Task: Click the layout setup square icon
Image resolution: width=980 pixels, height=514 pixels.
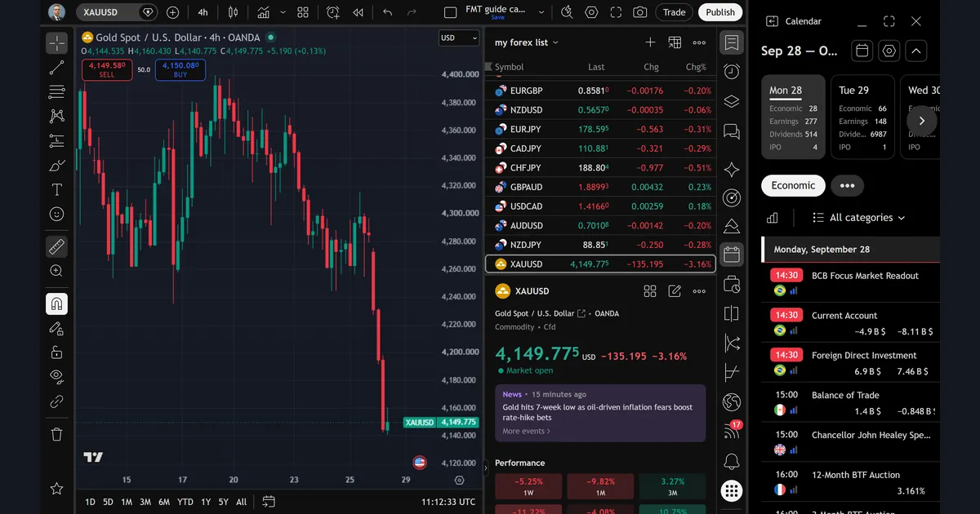Action: tap(450, 12)
